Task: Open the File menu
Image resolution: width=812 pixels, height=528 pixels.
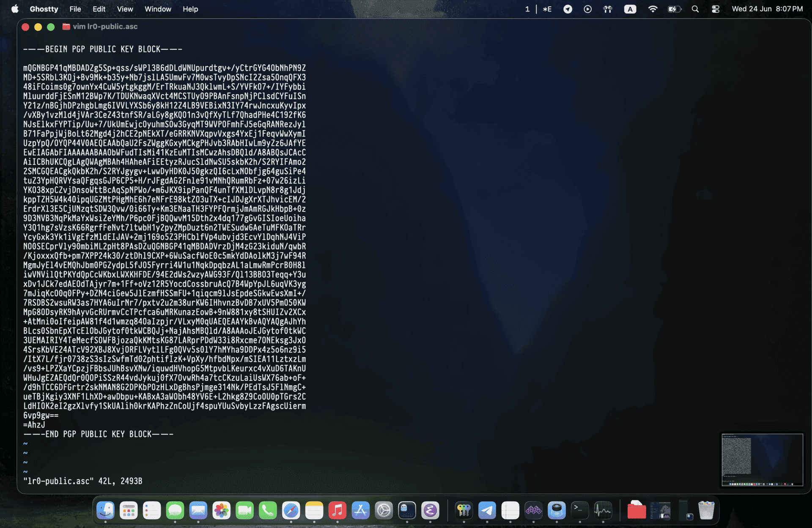Action: tap(75, 9)
